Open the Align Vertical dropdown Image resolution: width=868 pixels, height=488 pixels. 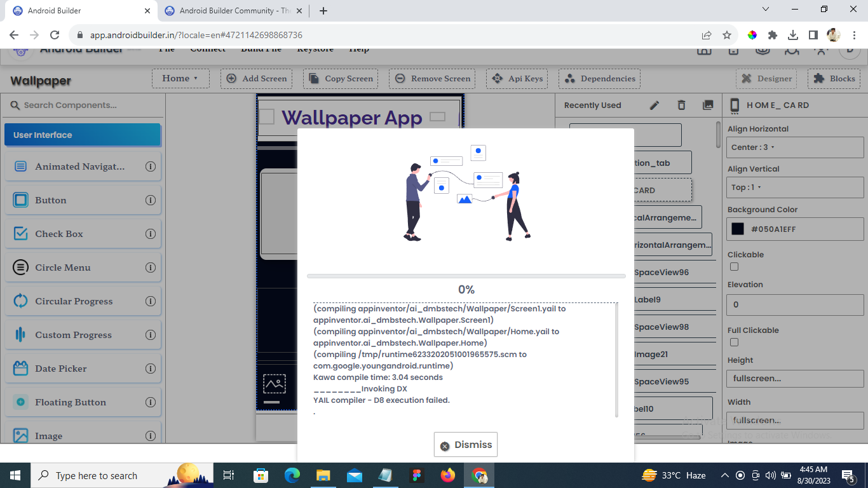coord(795,187)
